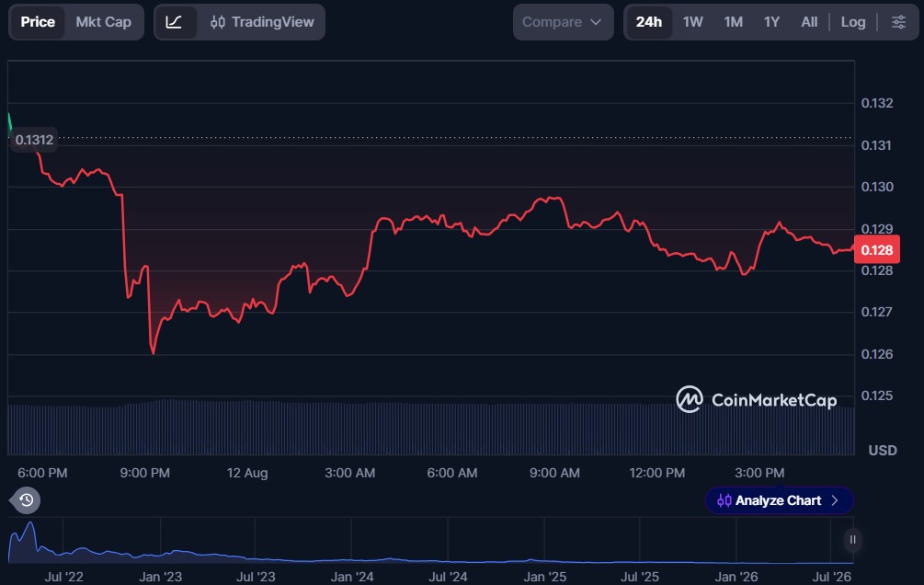Click the Analyze Chart button

(x=779, y=500)
